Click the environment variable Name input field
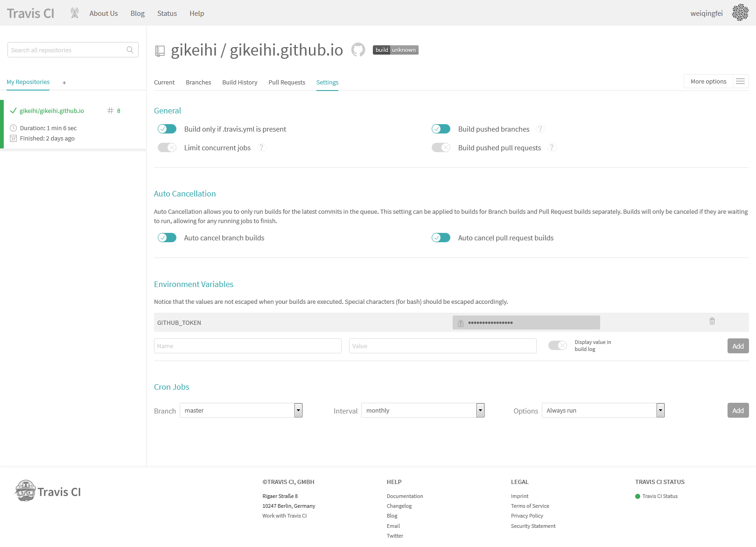 pos(248,346)
